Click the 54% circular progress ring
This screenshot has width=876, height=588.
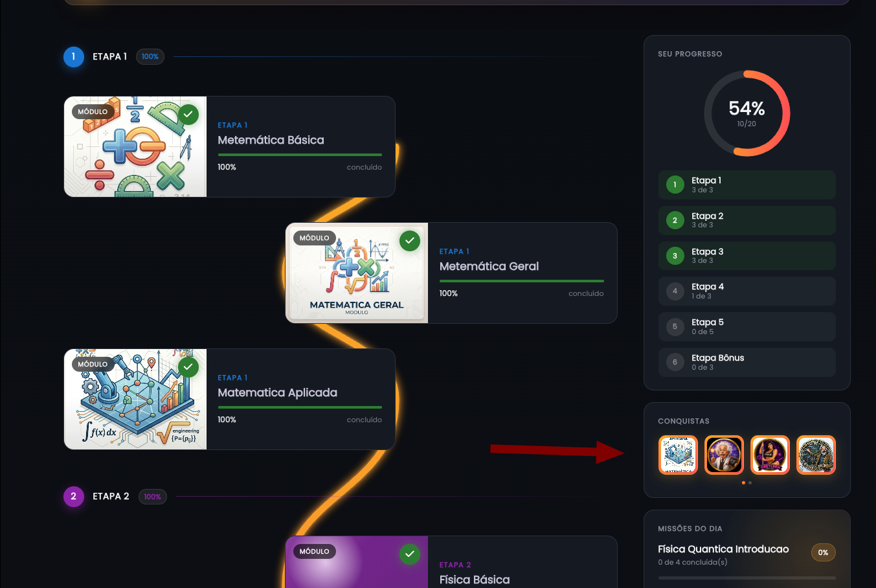(747, 113)
